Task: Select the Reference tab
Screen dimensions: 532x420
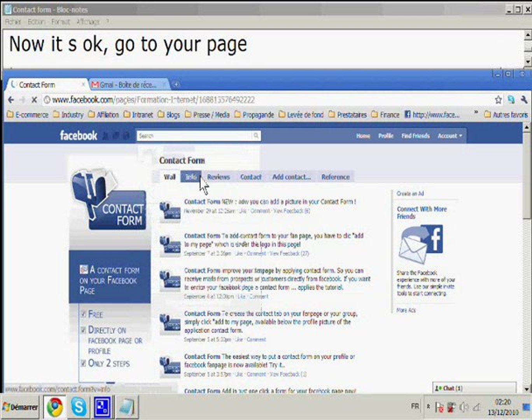Action: [x=335, y=177]
